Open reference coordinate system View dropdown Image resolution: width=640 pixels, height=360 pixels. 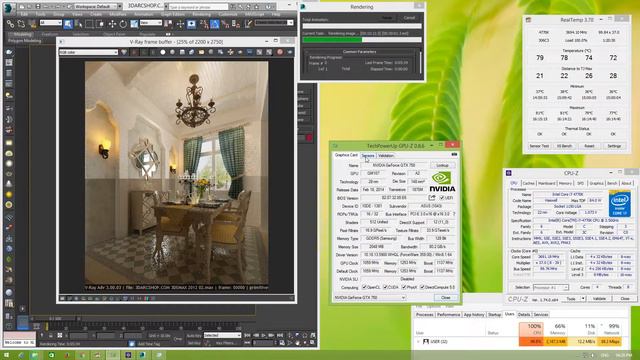point(151,23)
